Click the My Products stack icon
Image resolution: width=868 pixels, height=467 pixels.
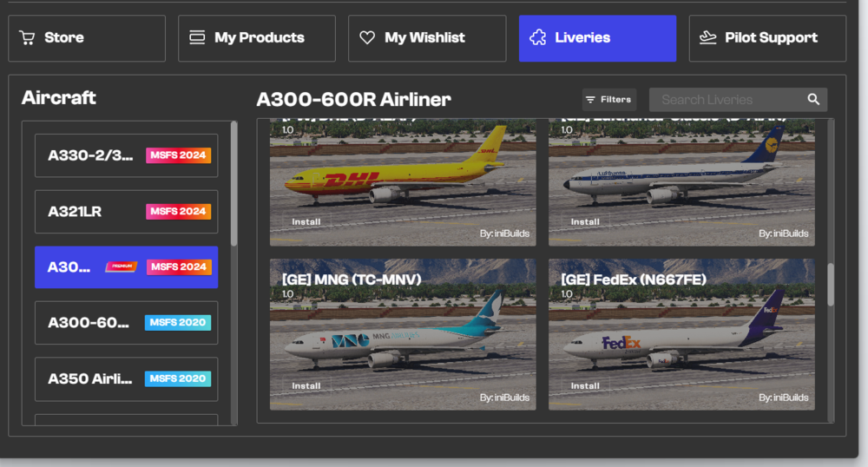[197, 38]
